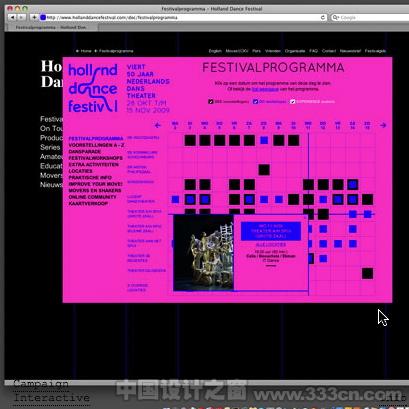Click the blue site favicon in address bar
This screenshot has width=409, height=409.
coord(43,17)
